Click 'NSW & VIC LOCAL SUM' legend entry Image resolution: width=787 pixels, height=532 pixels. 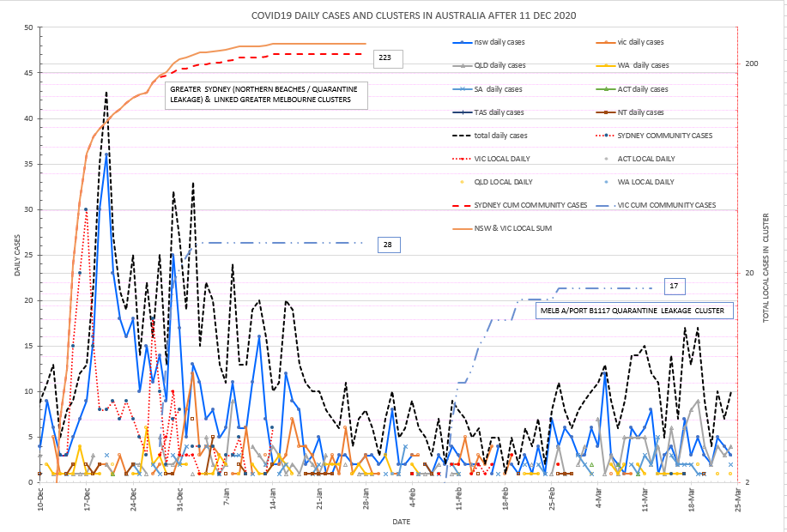point(502,228)
